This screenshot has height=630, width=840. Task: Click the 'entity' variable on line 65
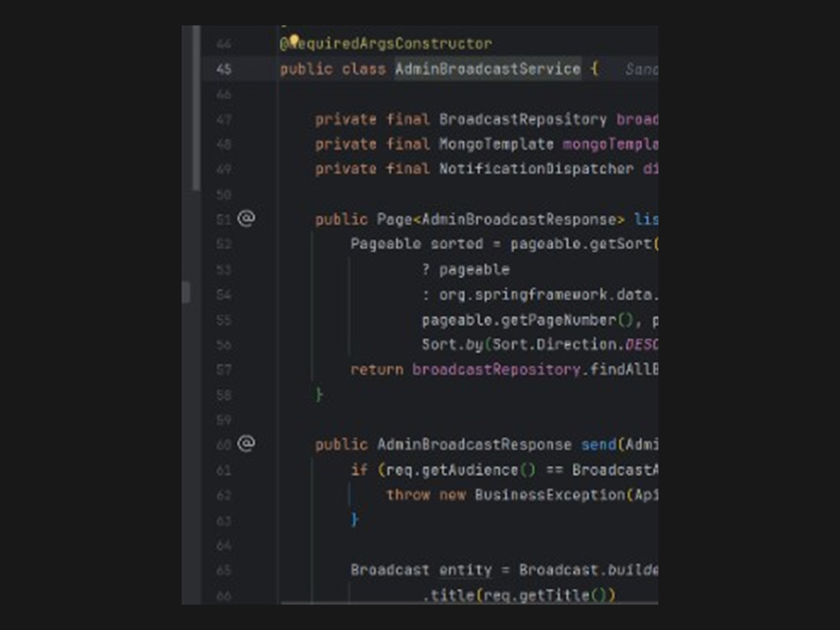465,570
